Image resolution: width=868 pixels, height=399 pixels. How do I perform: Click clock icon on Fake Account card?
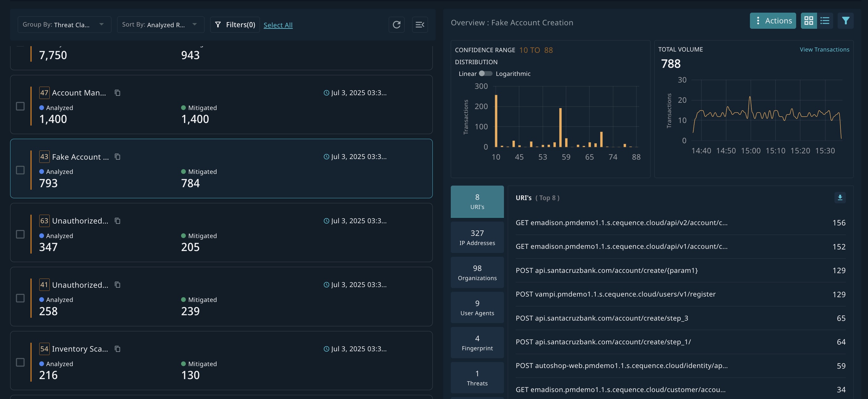pyautogui.click(x=326, y=157)
